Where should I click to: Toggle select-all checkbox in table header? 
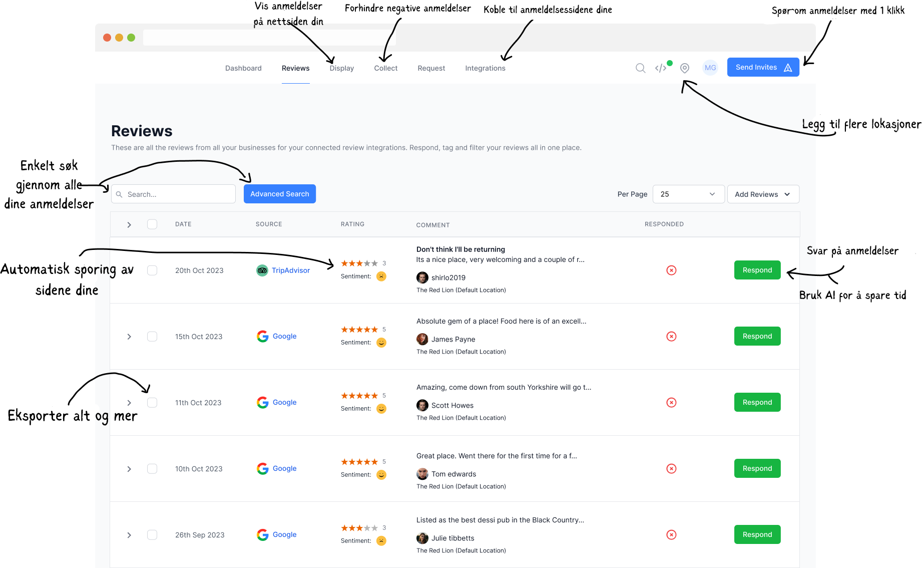coord(152,224)
